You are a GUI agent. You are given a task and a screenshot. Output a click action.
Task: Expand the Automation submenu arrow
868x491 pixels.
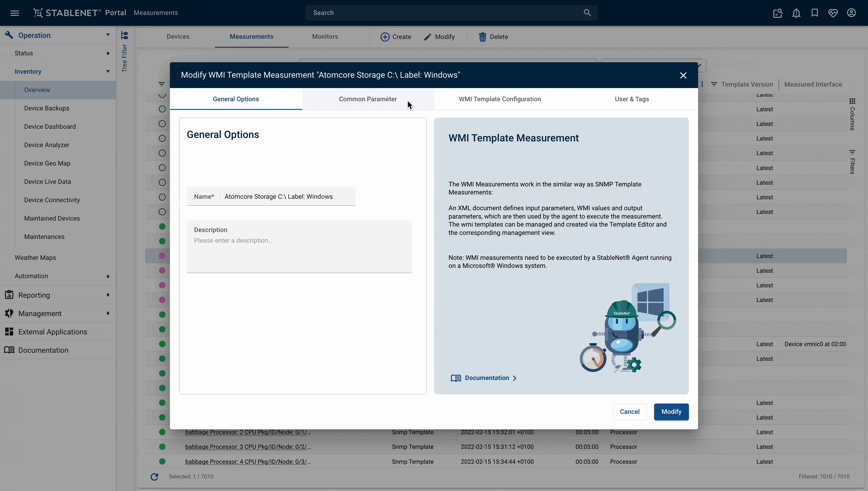click(108, 276)
